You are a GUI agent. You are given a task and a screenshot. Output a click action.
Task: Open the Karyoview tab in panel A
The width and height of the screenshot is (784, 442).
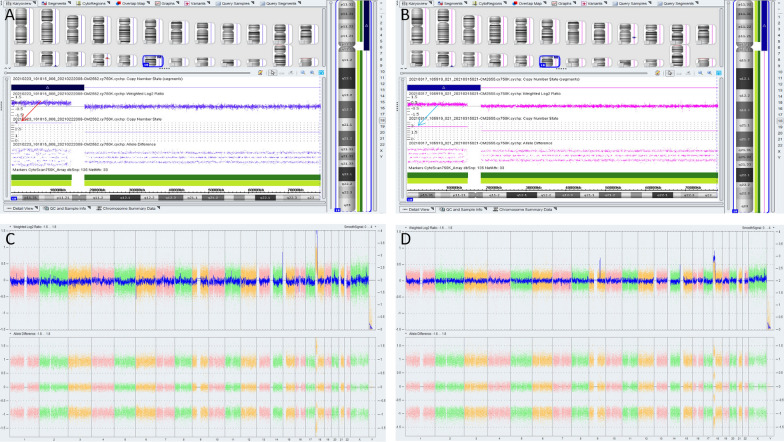point(16,4)
